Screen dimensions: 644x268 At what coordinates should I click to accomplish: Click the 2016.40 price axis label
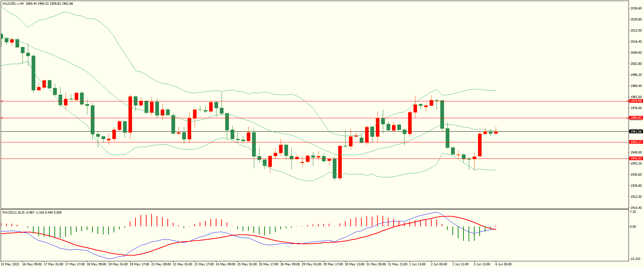tap(636, 42)
